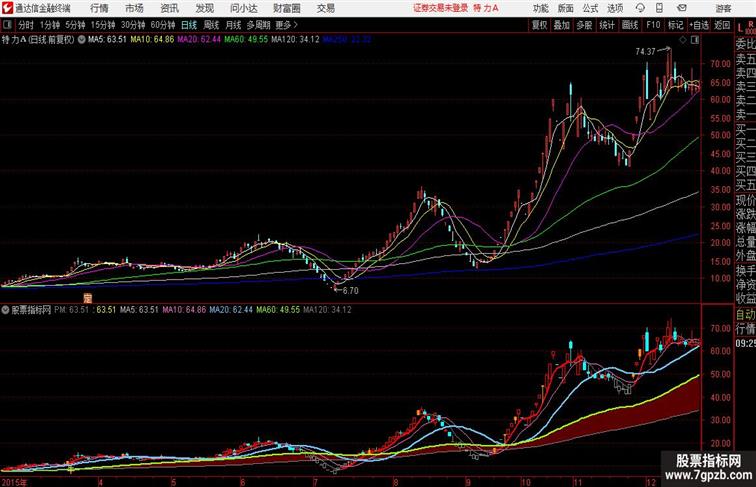756x487 pixels.
Task: Click the 自动 label in side panel
Action: pos(745,315)
